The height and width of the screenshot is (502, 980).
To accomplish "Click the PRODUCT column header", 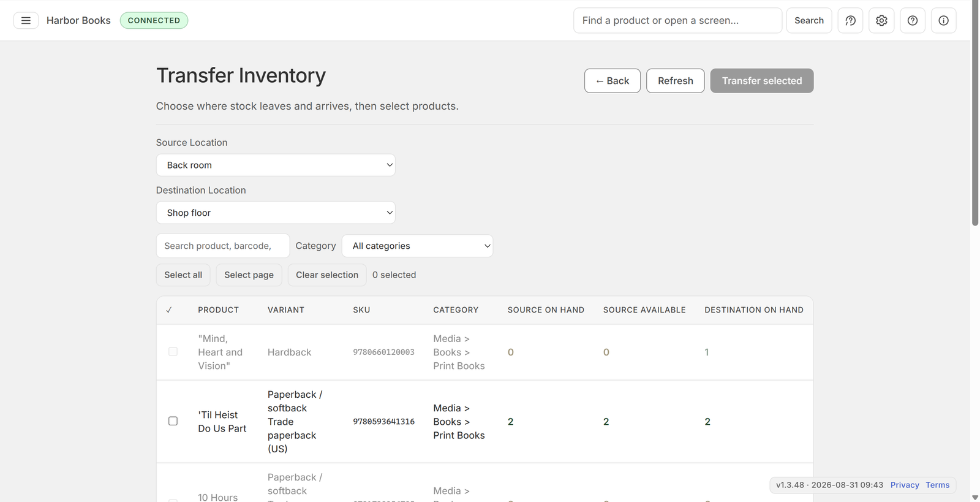I will [218, 310].
